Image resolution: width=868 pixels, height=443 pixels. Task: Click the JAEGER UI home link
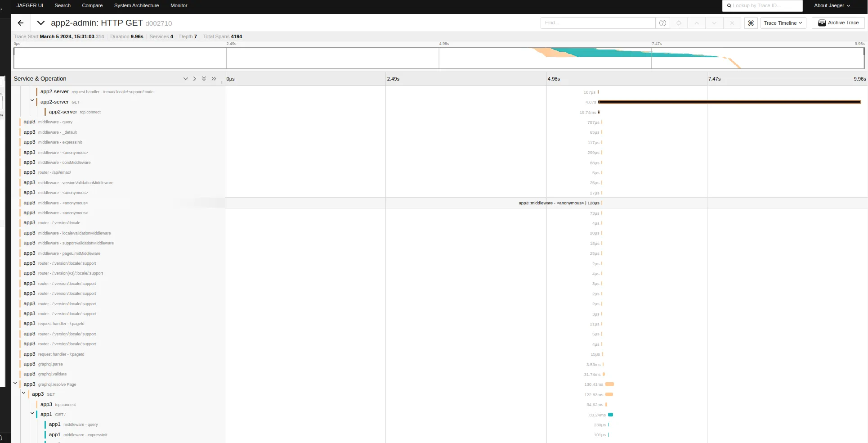(30, 5)
